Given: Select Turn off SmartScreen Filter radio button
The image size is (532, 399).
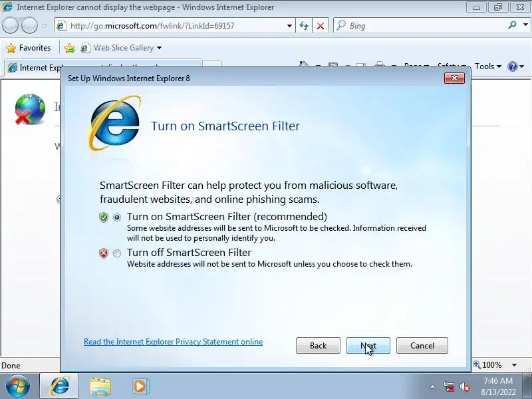Looking at the screenshot, I should (117, 253).
